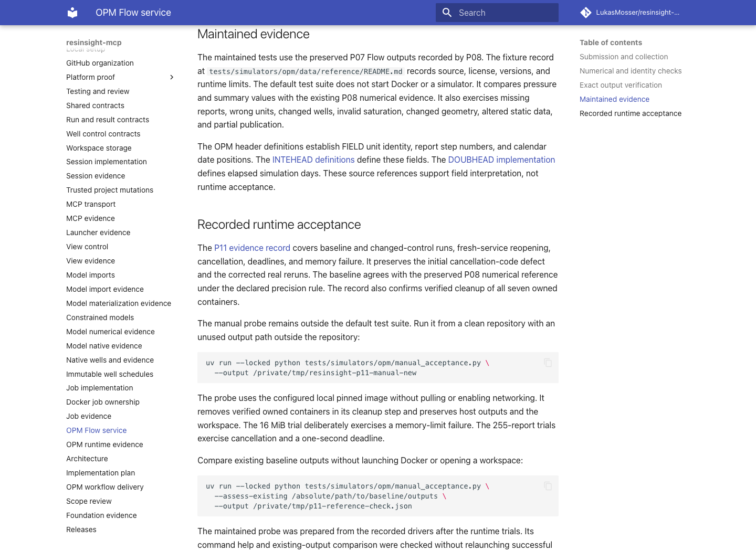
Task: Open the LukasMosser/resinsight git repository icon
Action: [x=586, y=13]
